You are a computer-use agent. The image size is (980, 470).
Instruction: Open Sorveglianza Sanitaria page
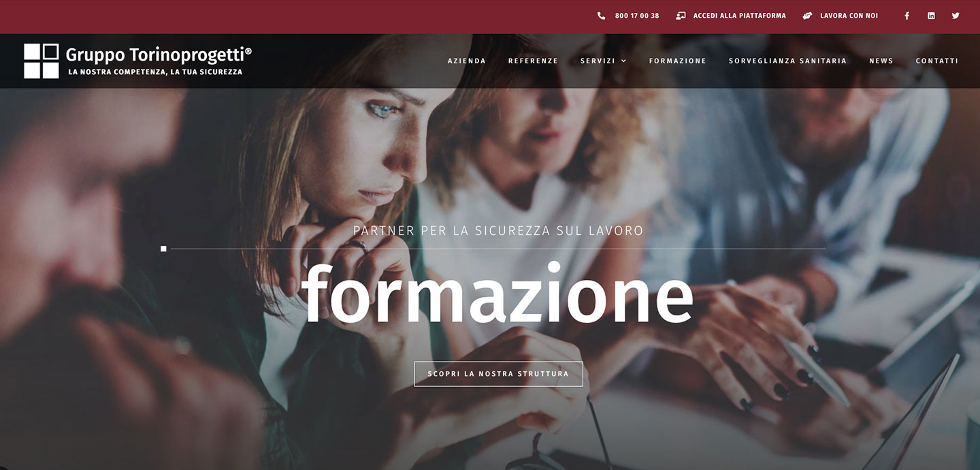point(787,61)
